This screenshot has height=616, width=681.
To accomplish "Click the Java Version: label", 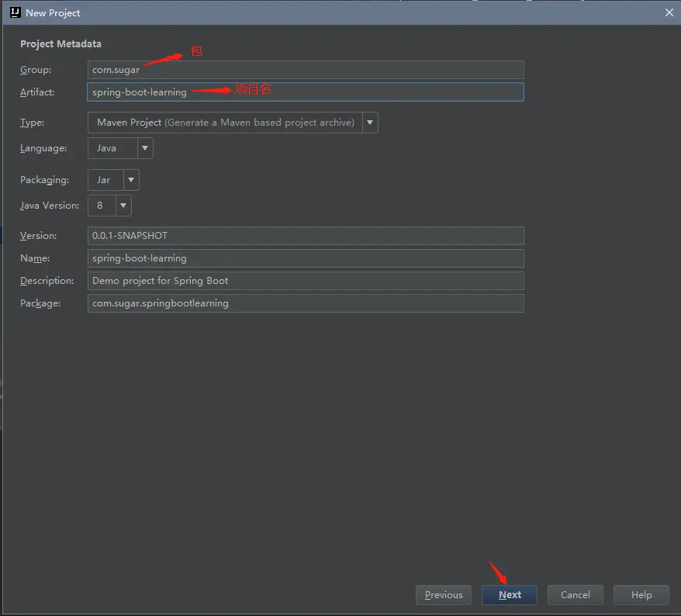I will 50,206.
